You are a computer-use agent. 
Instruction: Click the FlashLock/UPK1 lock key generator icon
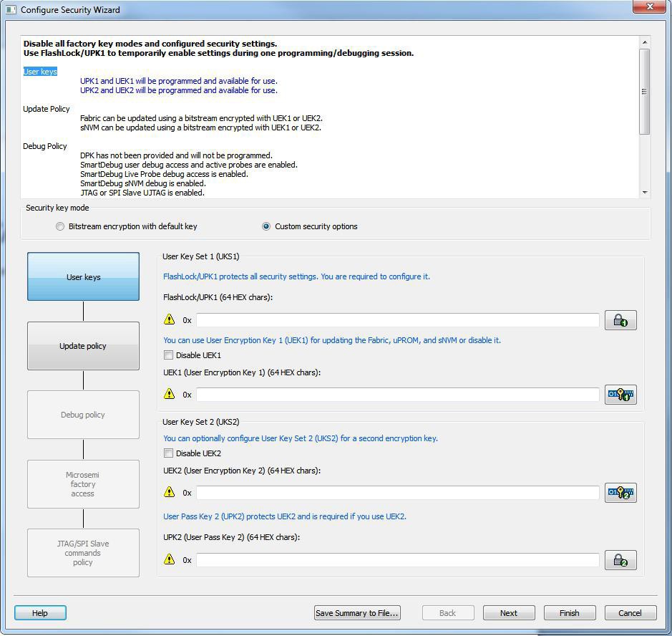pos(620,320)
